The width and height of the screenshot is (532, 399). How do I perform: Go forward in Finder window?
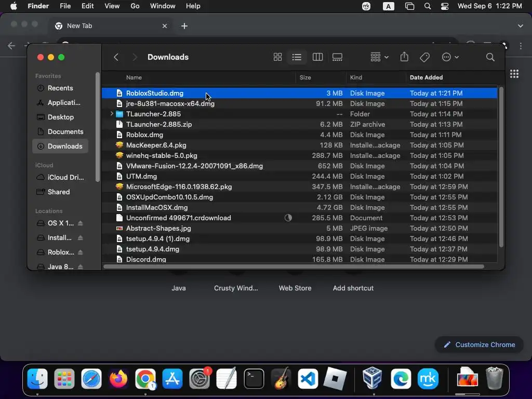tap(135, 57)
